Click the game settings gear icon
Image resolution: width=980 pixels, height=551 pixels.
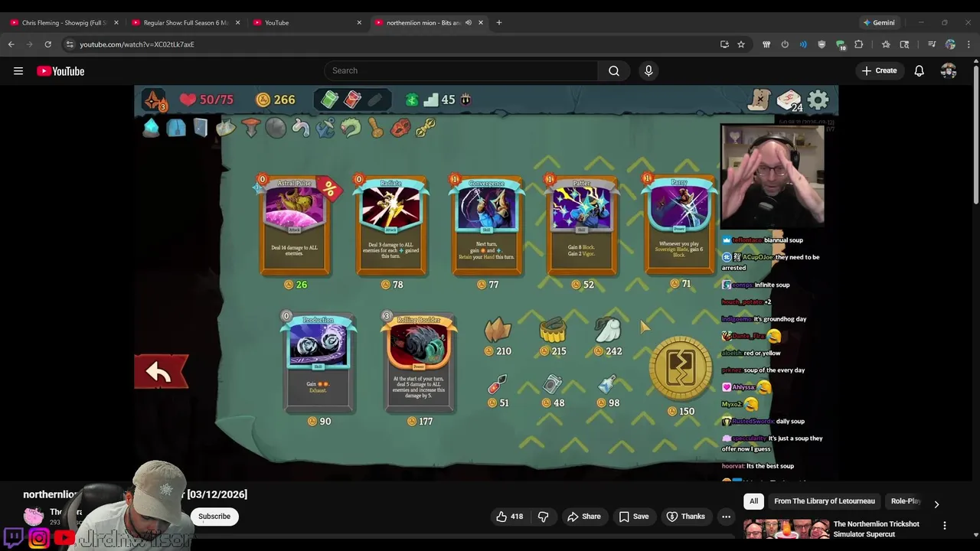818,99
